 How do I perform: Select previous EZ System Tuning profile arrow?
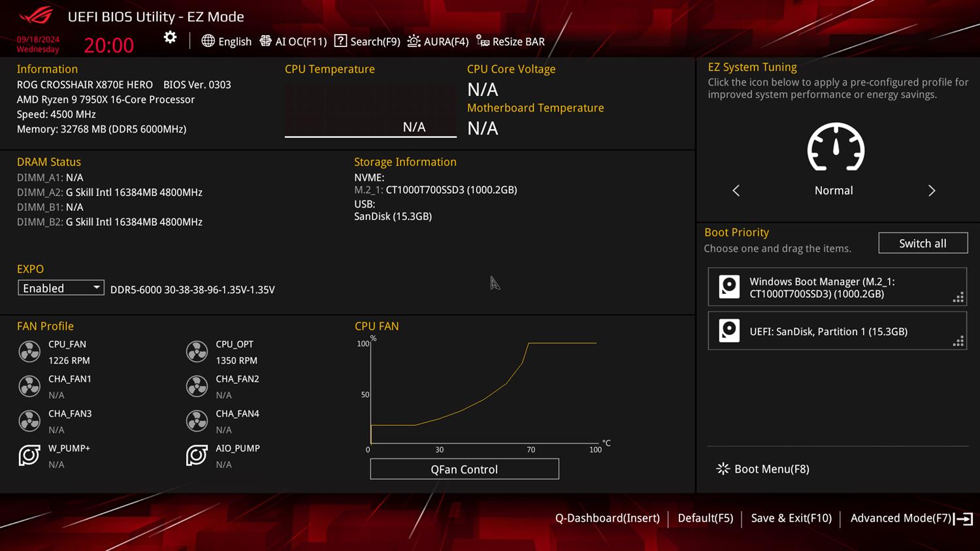coord(736,191)
